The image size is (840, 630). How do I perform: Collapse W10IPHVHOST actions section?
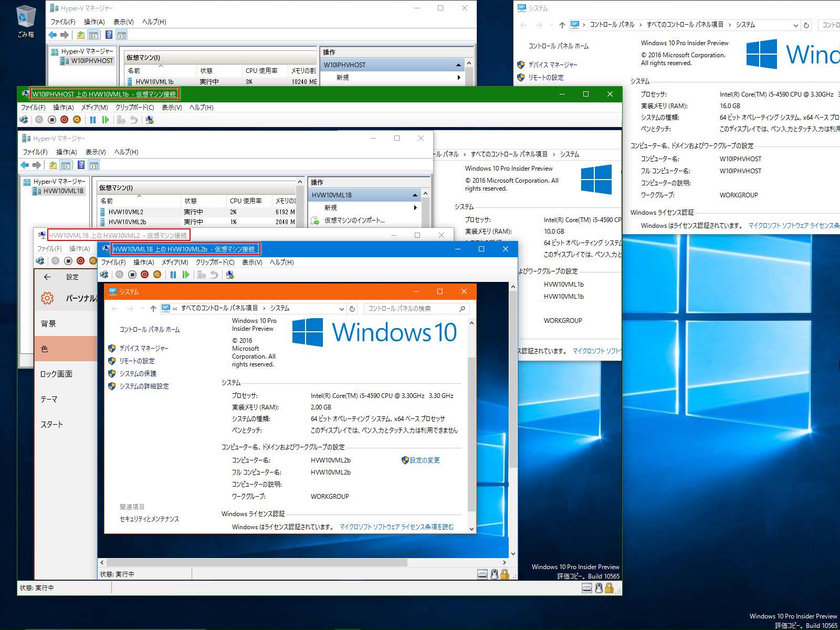[x=458, y=65]
